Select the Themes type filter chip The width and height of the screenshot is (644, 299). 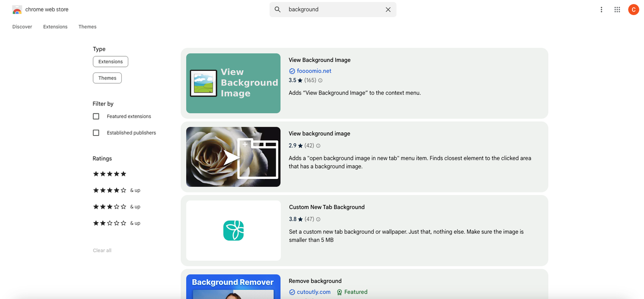pyautogui.click(x=107, y=78)
